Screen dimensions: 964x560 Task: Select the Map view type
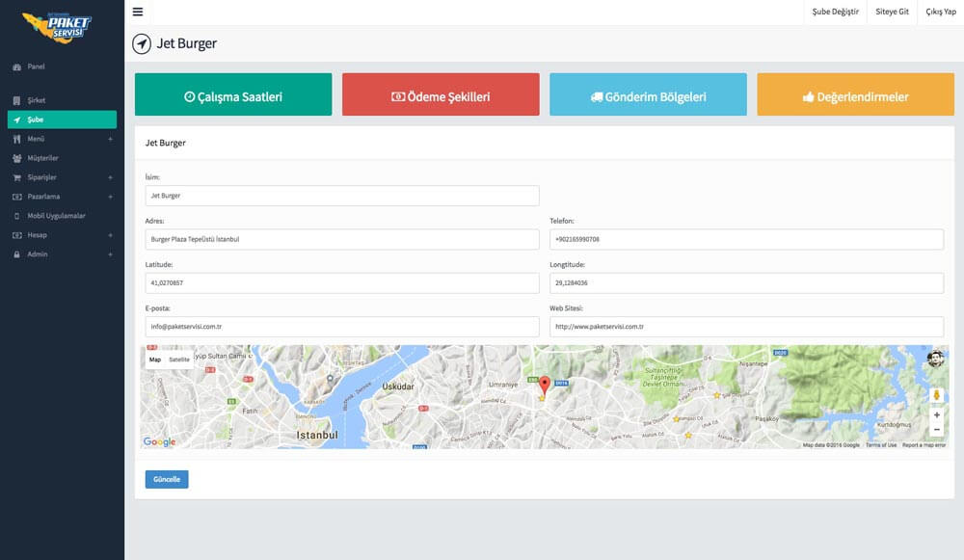pyautogui.click(x=154, y=360)
